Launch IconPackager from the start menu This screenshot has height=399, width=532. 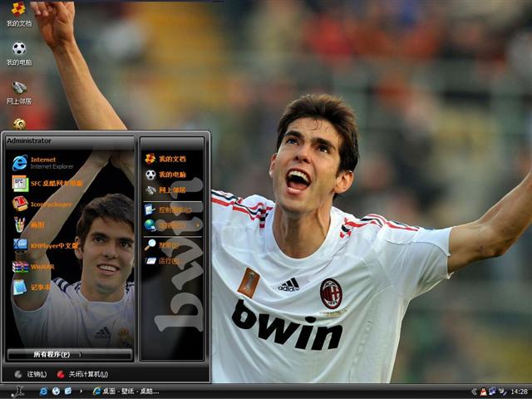[x=42, y=204]
